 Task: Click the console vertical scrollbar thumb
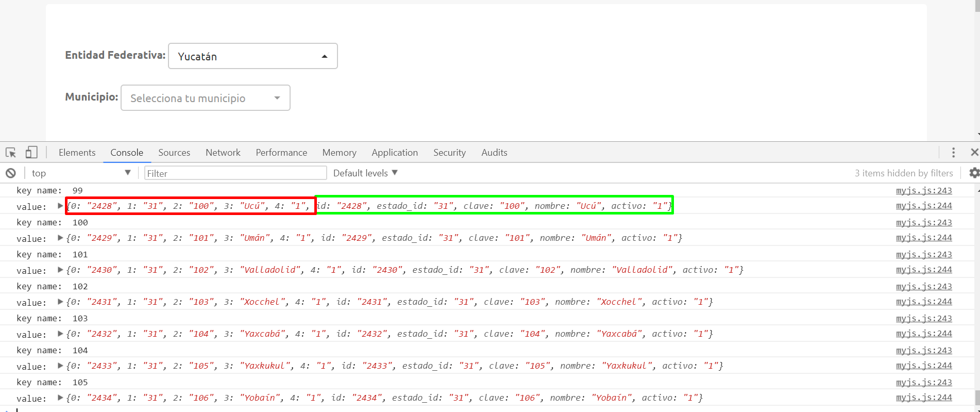[x=977, y=398]
